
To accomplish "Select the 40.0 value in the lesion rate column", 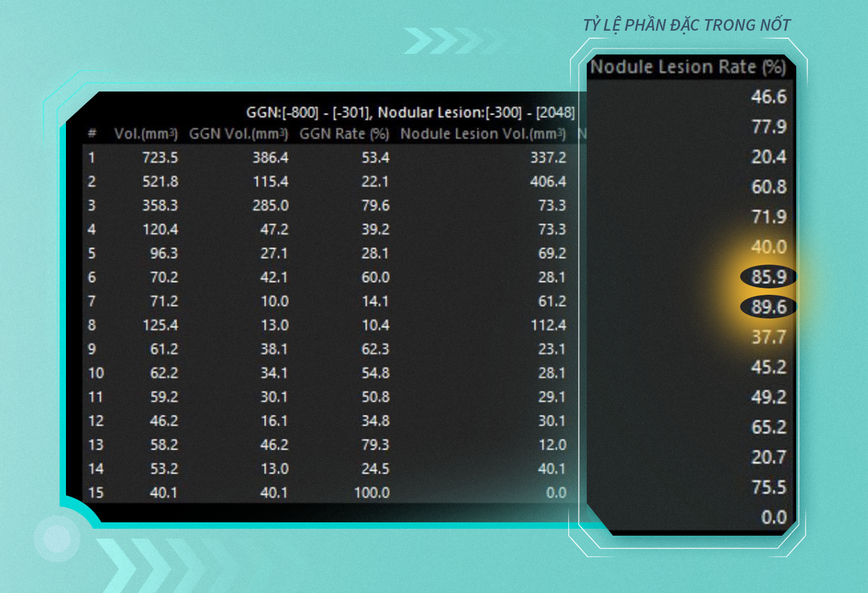I will pyautogui.click(x=768, y=247).
